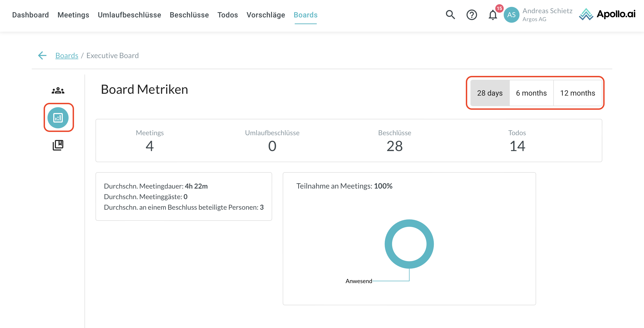The image size is (644, 328).
Task: Select the 28 days time range
Action: [x=490, y=93]
